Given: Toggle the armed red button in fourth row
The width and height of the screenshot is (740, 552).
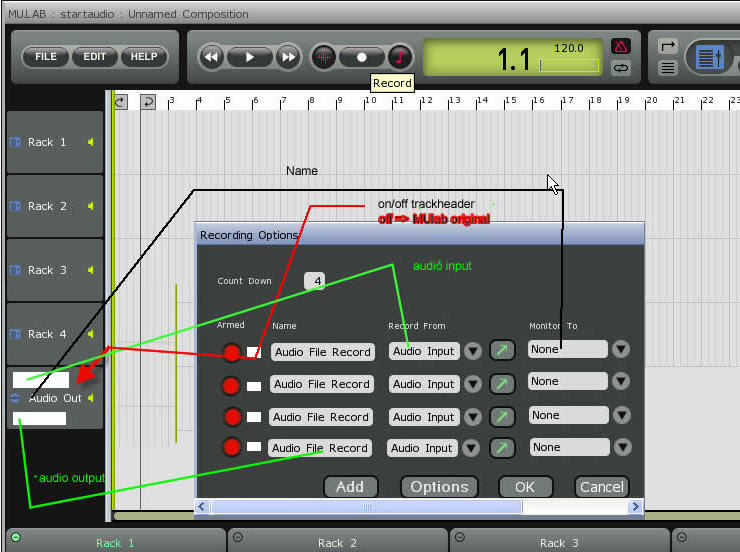Looking at the screenshot, I should coord(232,447).
